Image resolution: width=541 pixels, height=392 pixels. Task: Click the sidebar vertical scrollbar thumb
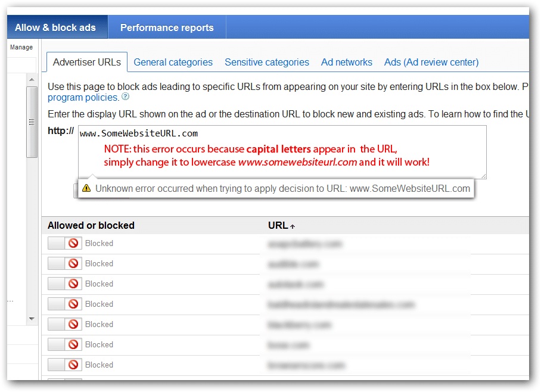coord(32,122)
